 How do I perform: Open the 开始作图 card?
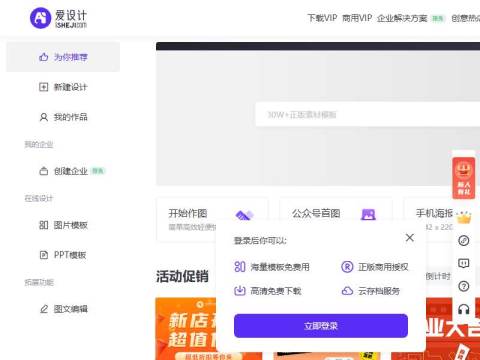tap(212, 219)
